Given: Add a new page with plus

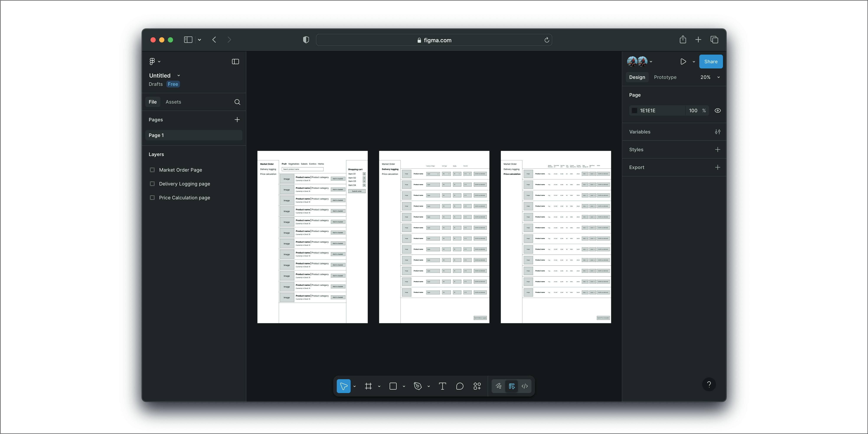Looking at the screenshot, I should [x=237, y=120].
